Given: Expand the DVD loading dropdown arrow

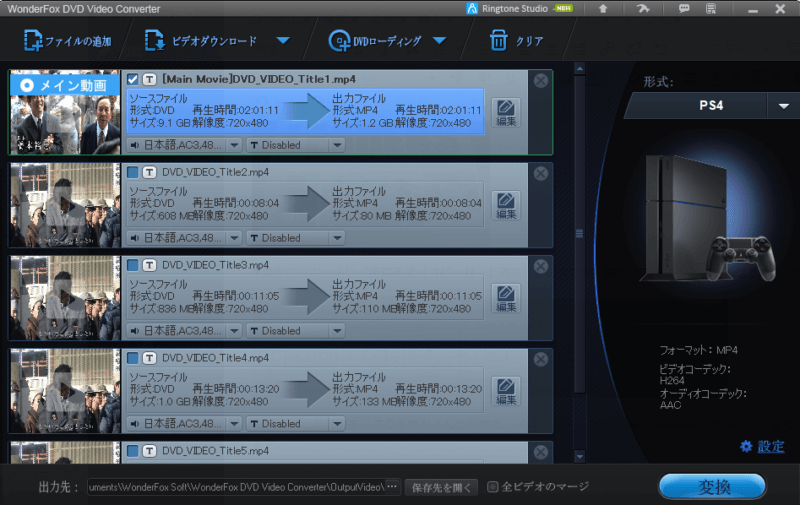Looking at the screenshot, I should [x=439, y=40].
